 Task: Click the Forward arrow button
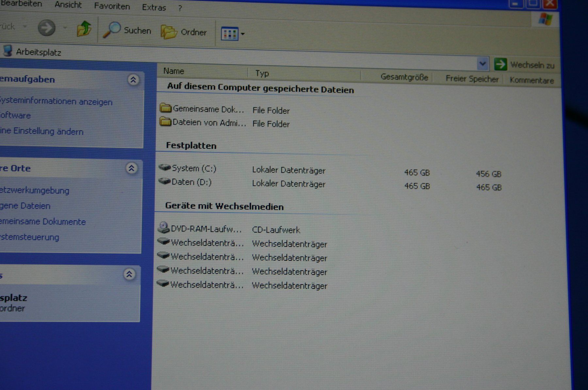(46, 28)
